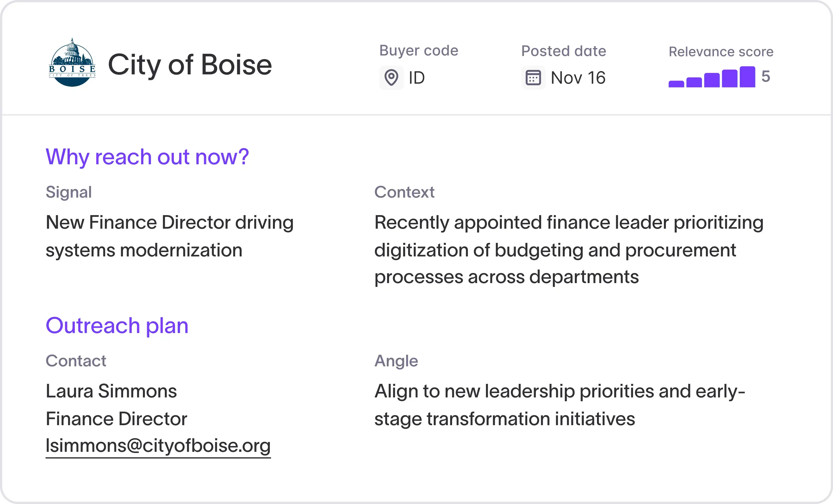Click the New Finance Director signal text
Screen dimensions: 833x504
169,236
